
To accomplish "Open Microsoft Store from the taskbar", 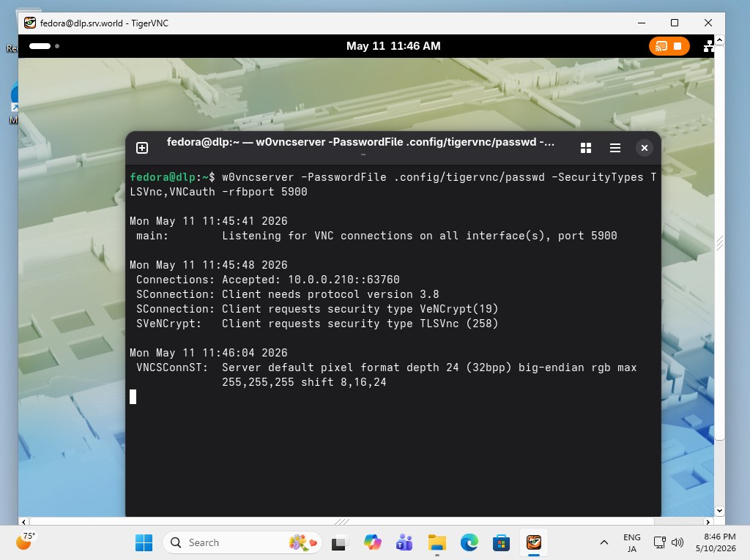I will pyautogui.click(x=501, y=542).
